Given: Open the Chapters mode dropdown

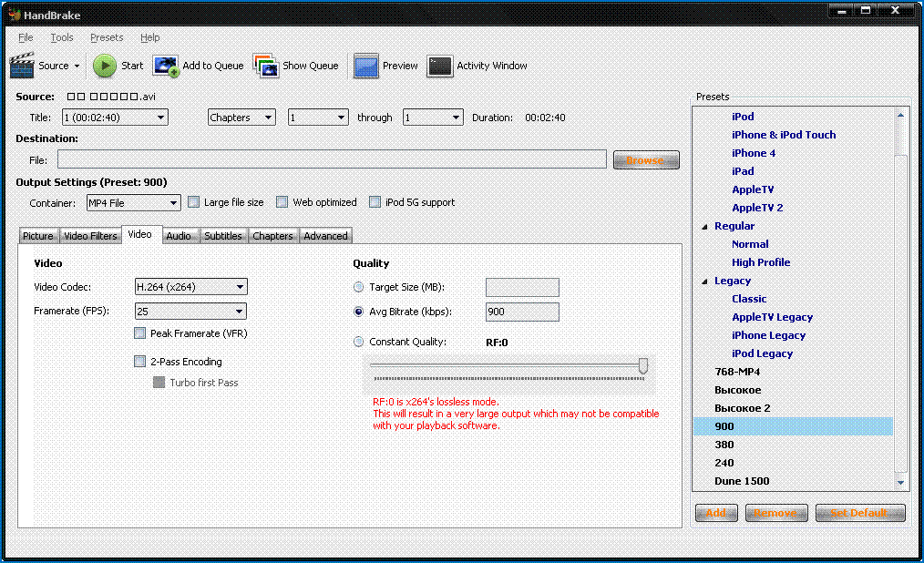Looking at the screenshot, I should [241, 118].
